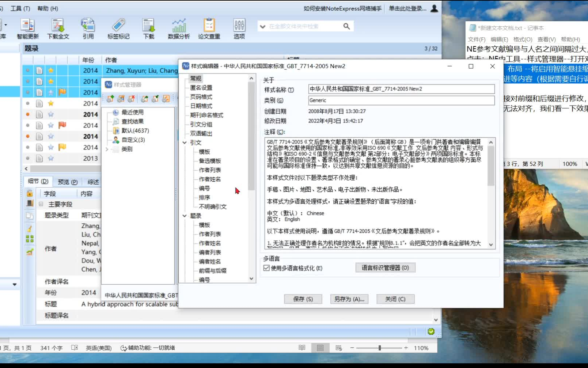Click the 保存 (S) button
The width and height of the screenshot is (588, 368).
303,299
